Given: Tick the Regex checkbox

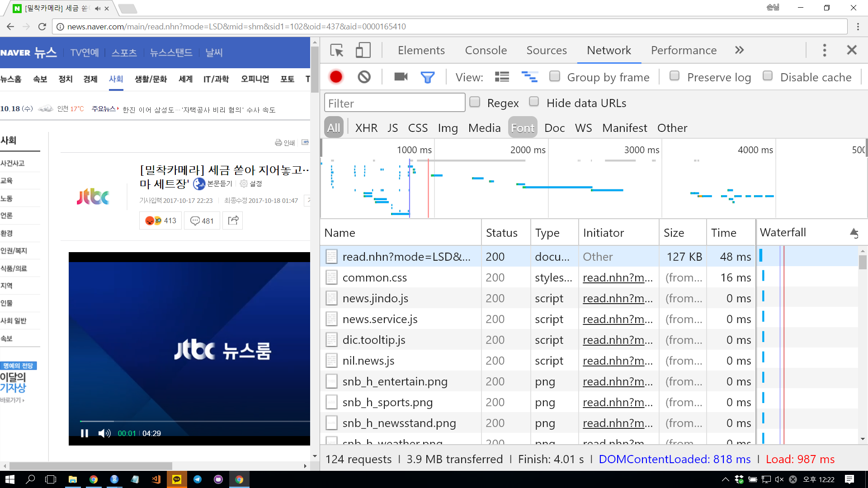Looking at the screenshot, I should click(x=475, y=102).
